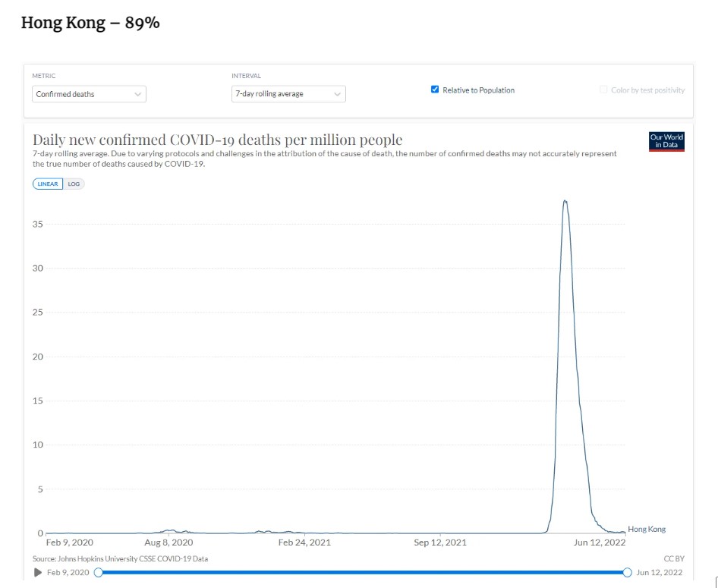Open the CC BY license link
Image resolution: width=718 pixels, height=588 pixels.
pos(674,559)
